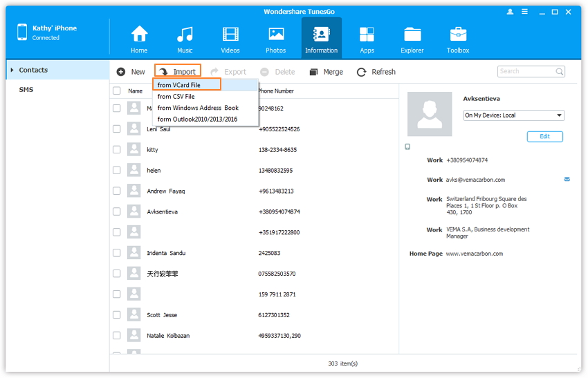
Task: Check the box for Scott Jesse
Action: (x=117, y=314)
